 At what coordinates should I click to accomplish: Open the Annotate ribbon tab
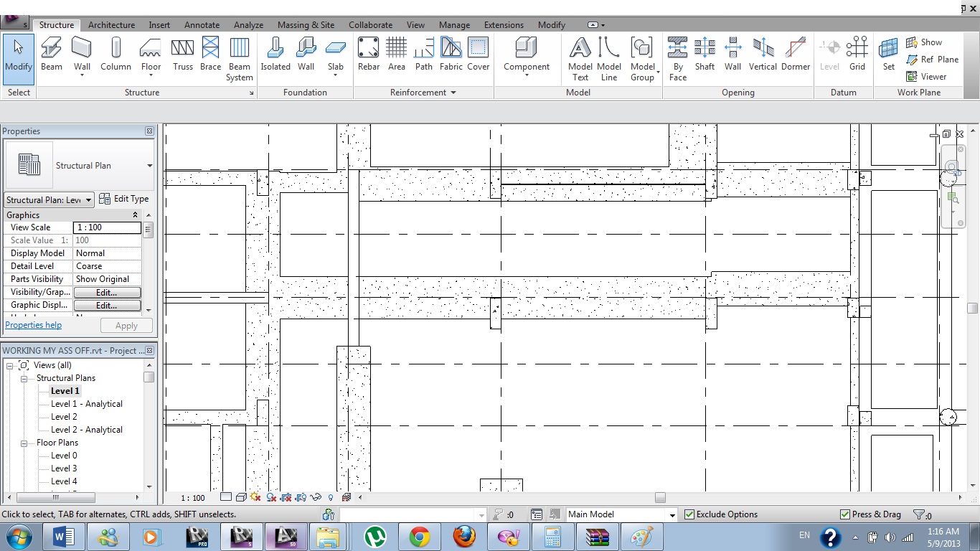pyautogui.click(x=202, y=24)
